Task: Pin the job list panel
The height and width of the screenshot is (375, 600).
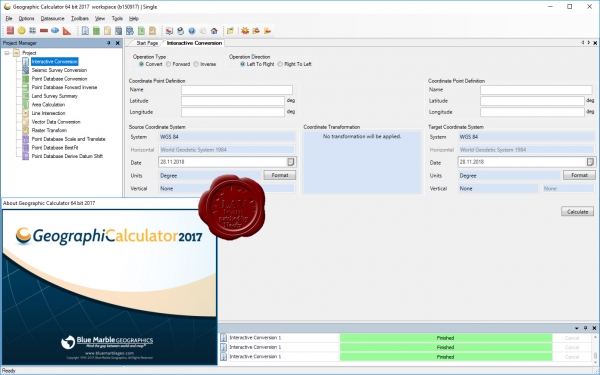Action: 585,328
